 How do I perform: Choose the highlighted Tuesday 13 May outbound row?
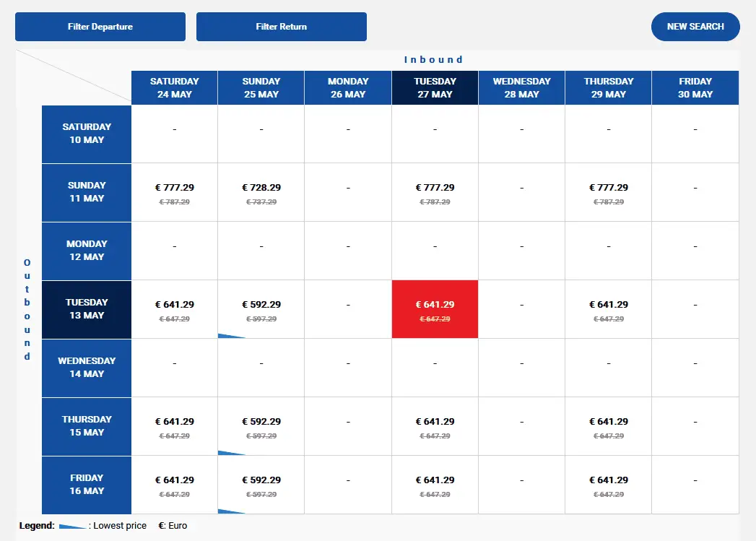click(87, 309)
